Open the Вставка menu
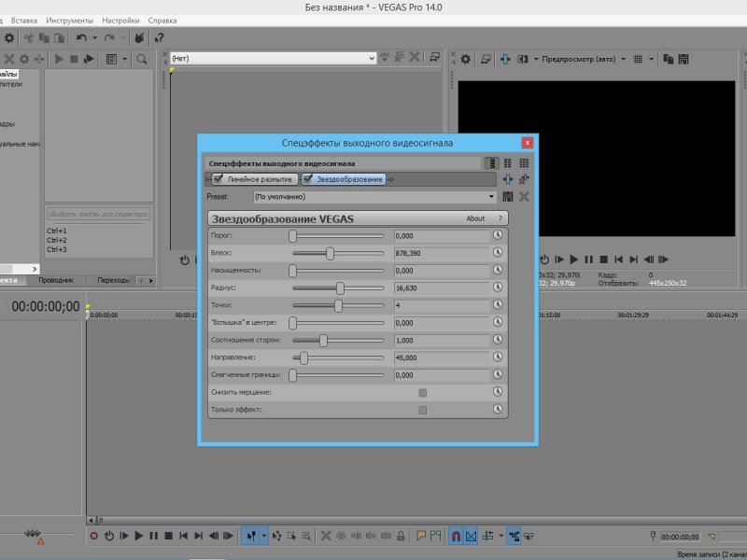The height and width of the screenshot is (560, 747). (24, 21)
